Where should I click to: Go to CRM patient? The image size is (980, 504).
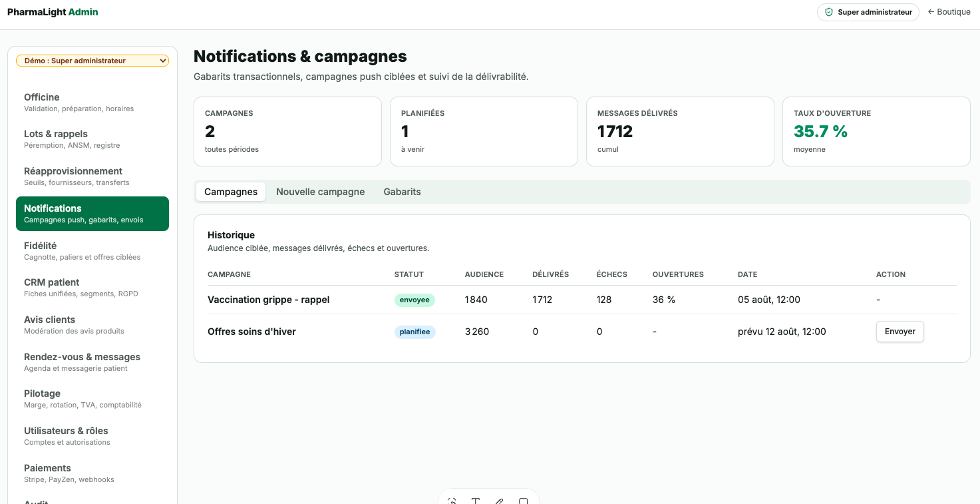[92, 288]
